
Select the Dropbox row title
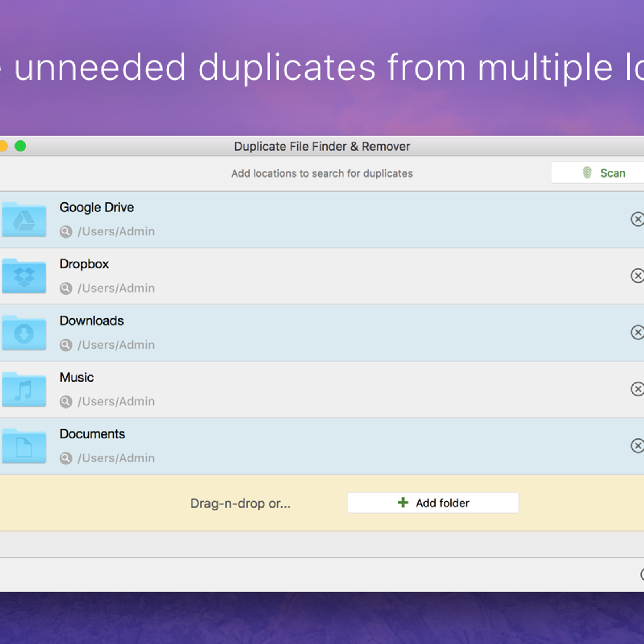point(84,264)
